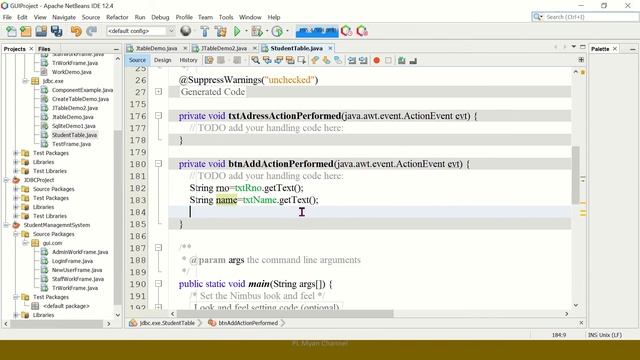Collapse the jdbc.exe package node
Image resolution: width=640 pixels, height=360 pixels.
click(25, 81)
